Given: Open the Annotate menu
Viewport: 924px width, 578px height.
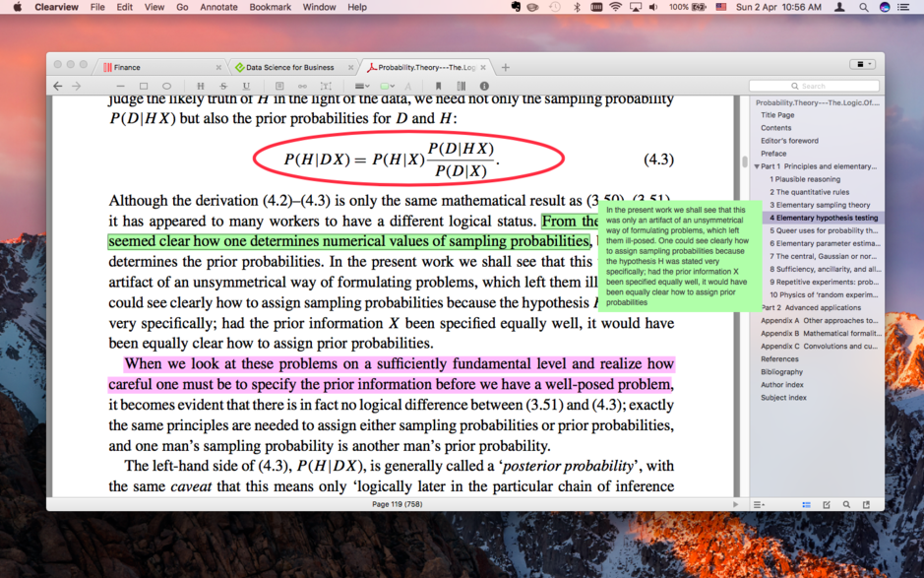Looking at the screenshot, I should point(217,7).
